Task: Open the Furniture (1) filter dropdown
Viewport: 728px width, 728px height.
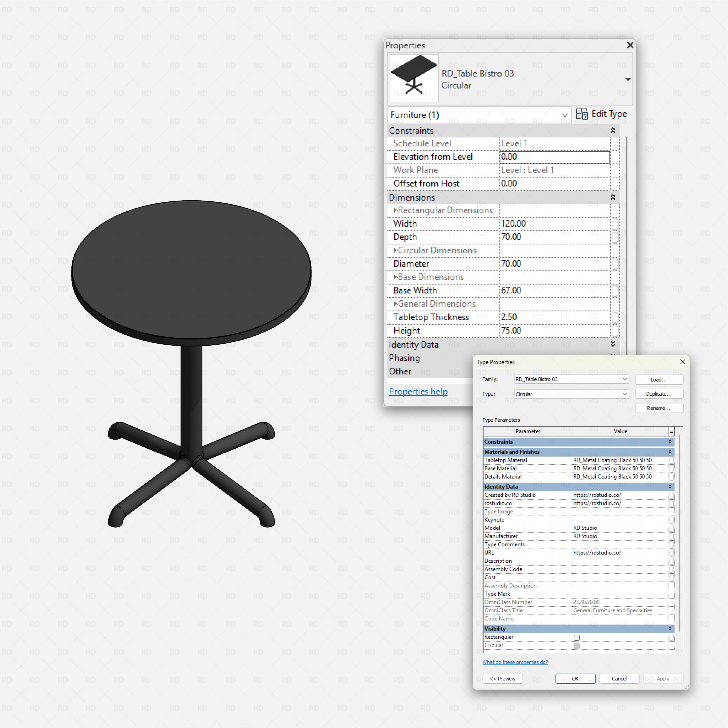Action: point(479,115)
